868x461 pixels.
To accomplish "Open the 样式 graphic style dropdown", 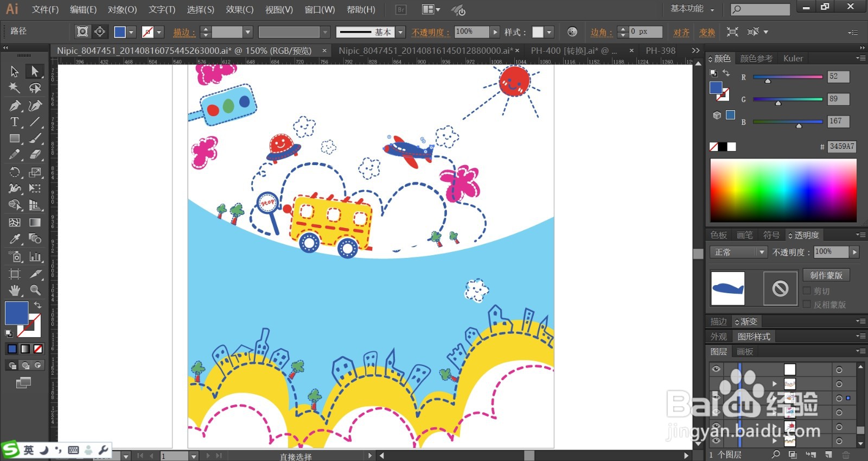I will [549, 32].
